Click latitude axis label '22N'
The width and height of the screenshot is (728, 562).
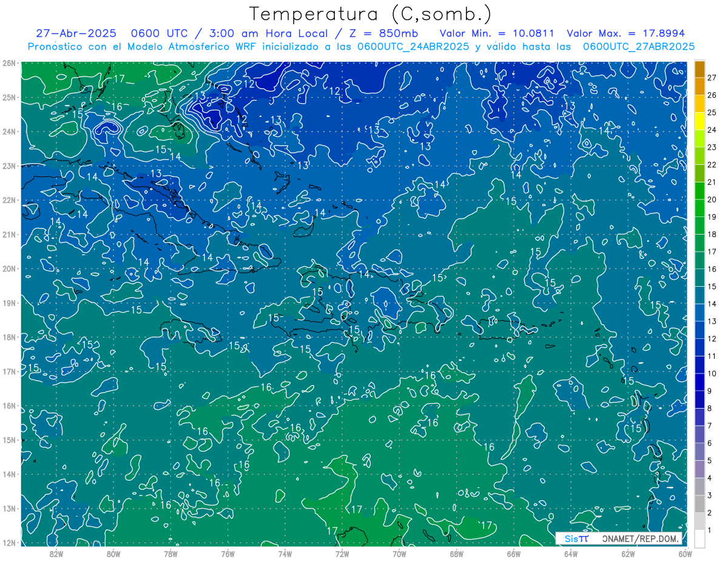(x=10, y=200)
